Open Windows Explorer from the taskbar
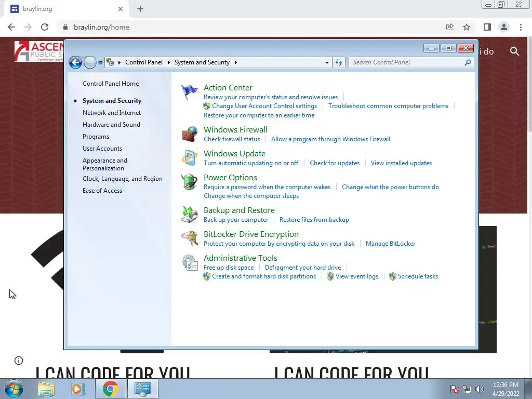532x399 pixels. click(x=46, y=389)
